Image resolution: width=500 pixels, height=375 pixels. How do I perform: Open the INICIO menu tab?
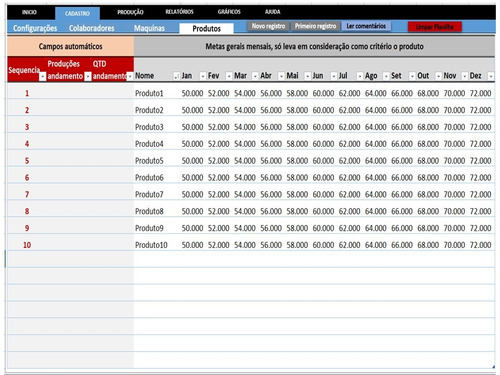[29, 12]
